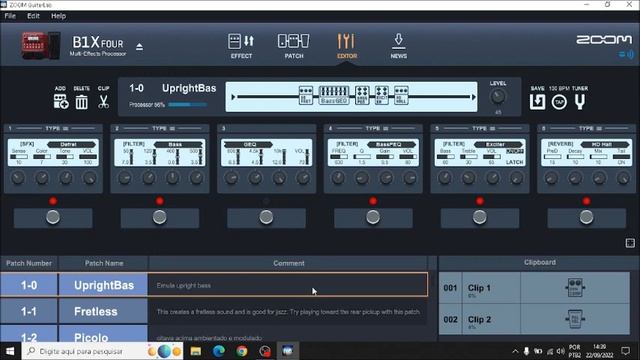Select patch number 1-0
Viewport: 640px width, 360px height.
tap(29, 285)
